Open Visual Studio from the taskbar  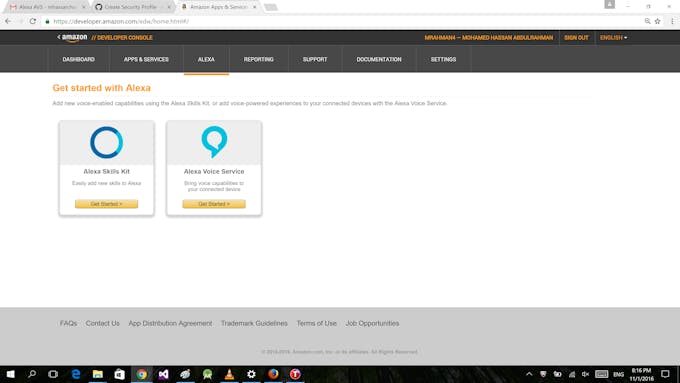click(163, 374)
